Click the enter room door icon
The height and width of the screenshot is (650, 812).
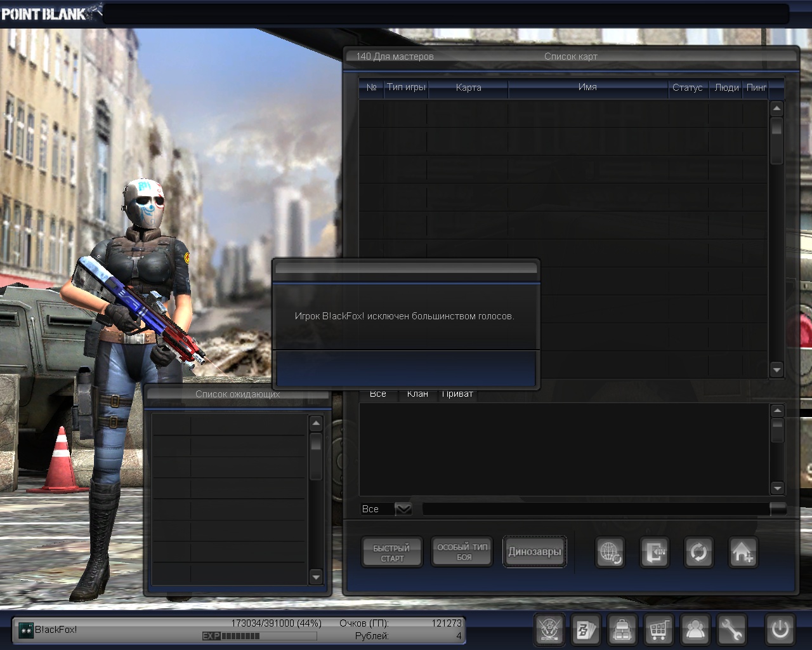coord(654,552)
